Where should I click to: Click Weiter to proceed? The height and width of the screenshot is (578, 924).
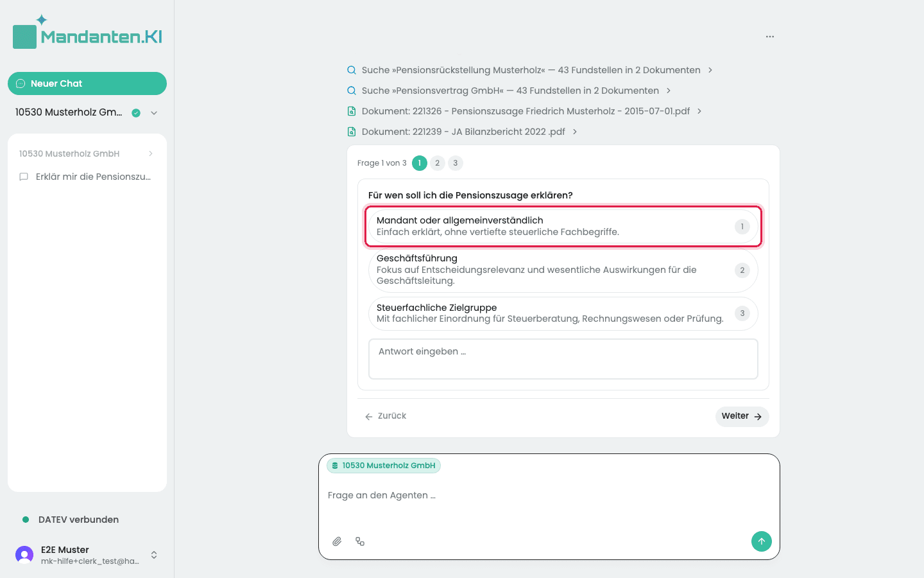(x=742, y=416)
